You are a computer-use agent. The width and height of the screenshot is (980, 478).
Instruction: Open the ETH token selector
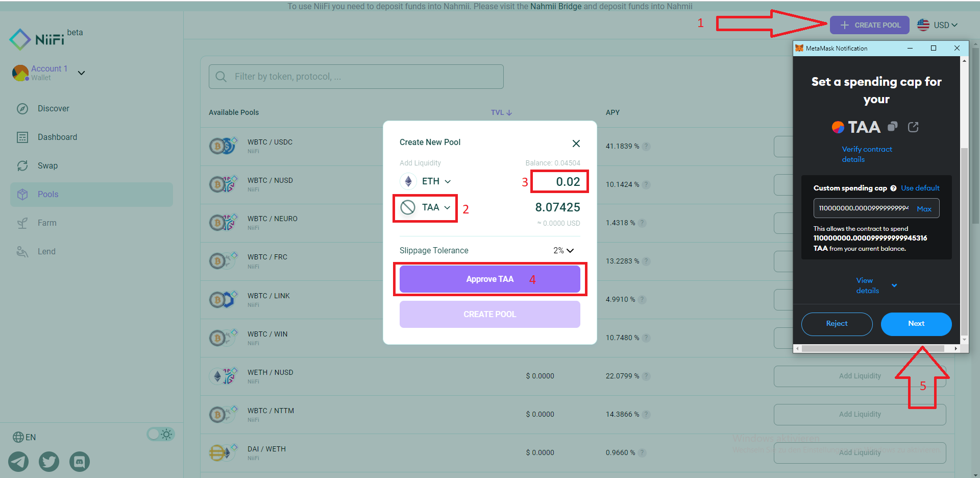[x=426, y=181]
